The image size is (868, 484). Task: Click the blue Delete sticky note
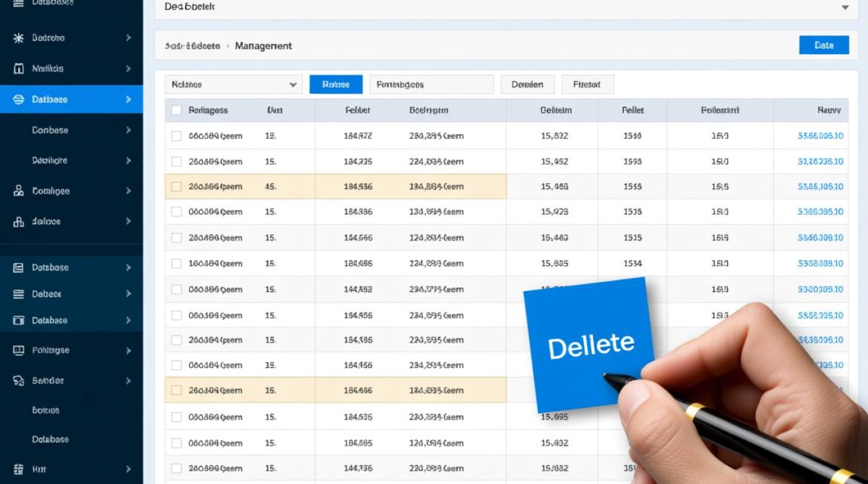[x=589, y=345]
